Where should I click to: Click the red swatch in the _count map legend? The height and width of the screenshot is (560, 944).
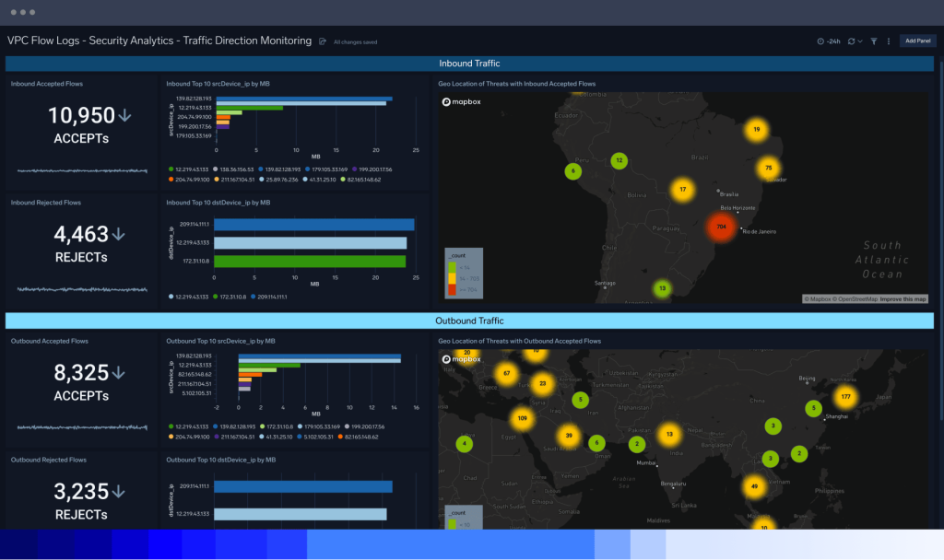(x=452, y=289)
